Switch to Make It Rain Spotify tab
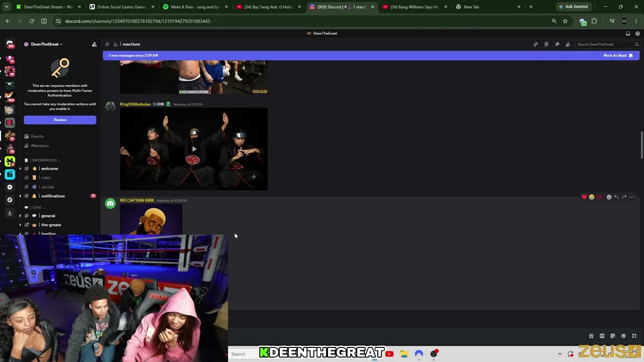 coord(196,7)
